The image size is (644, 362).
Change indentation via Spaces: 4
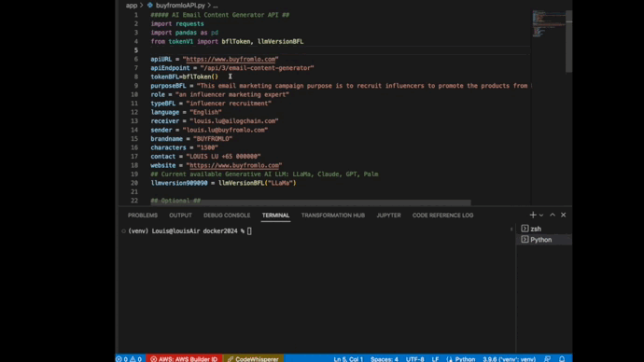pos(384,358)
